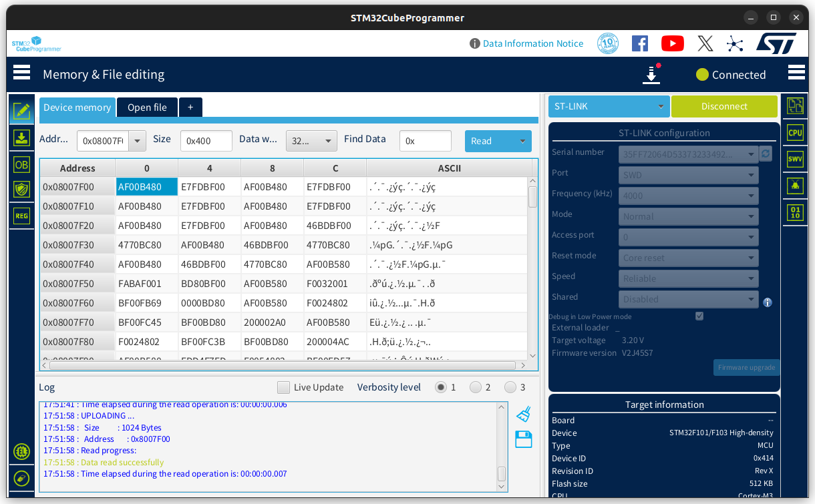Switch to the Device memory tab
This screenshot has width=815, height=504.
pos(77,107)
